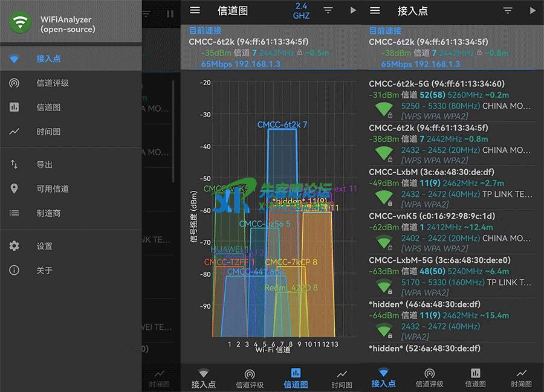
Task: Switch to 时间图 tab in channel graph screen
Action: (342, 378)
